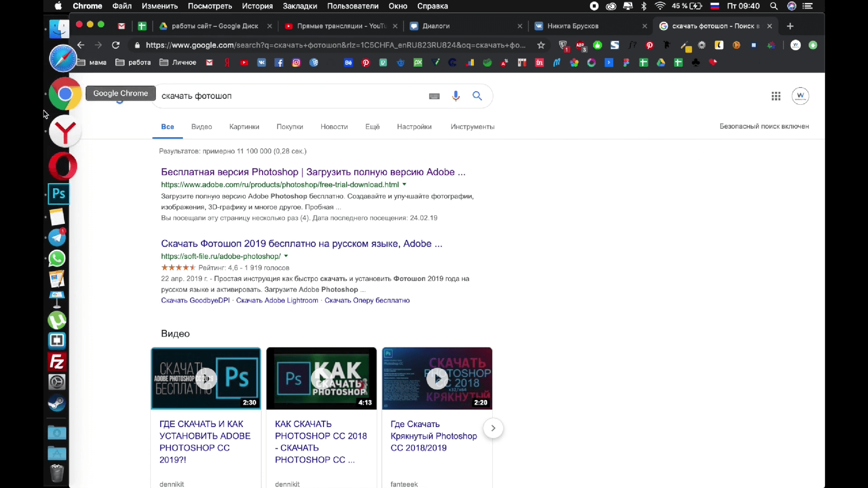The width and height of the screenshot is (868, 488).
Task: Open the Instagram bookmark icon
Action: (x=296, y=62)
